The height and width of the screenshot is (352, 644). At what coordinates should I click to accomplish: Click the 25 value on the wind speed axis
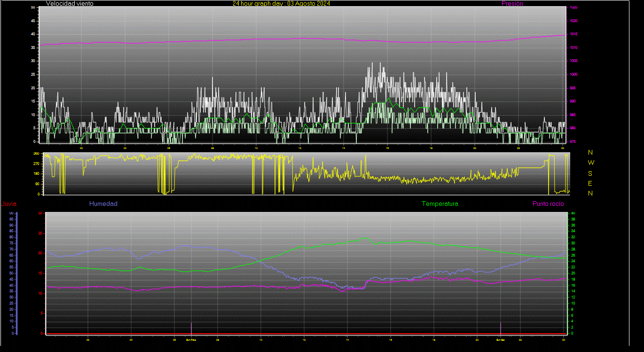point(32,75)
